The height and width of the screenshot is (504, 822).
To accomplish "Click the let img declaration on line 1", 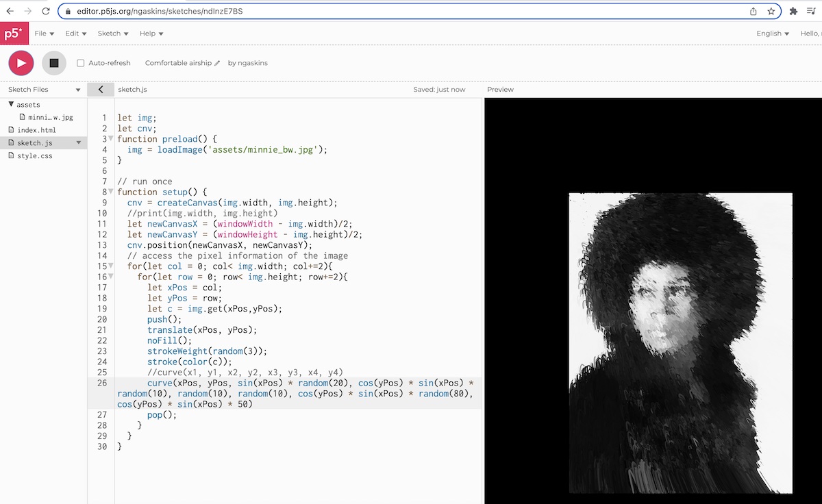I will (137, 118).
